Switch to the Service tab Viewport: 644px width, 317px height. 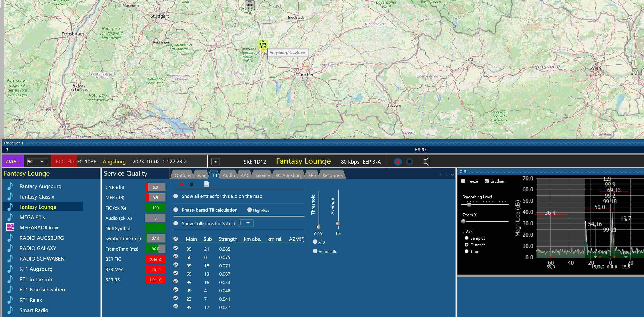pos(262,175)
